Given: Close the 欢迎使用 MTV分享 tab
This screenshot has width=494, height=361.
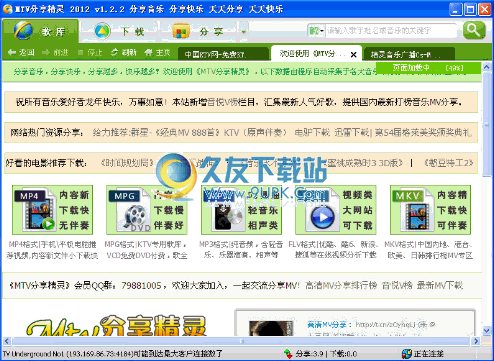Looking at the screenshot, I should pyautogui.click(x=354, y=54).
